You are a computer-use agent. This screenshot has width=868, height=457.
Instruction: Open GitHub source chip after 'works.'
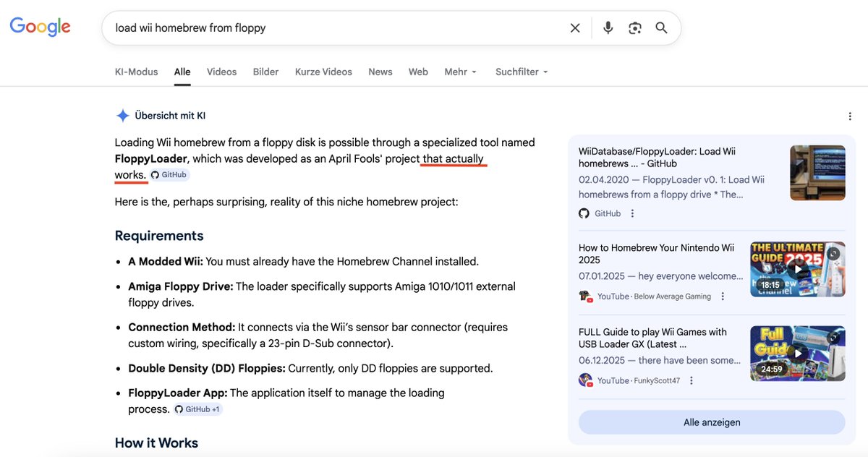pyautogui.click(x=169, y=175)
